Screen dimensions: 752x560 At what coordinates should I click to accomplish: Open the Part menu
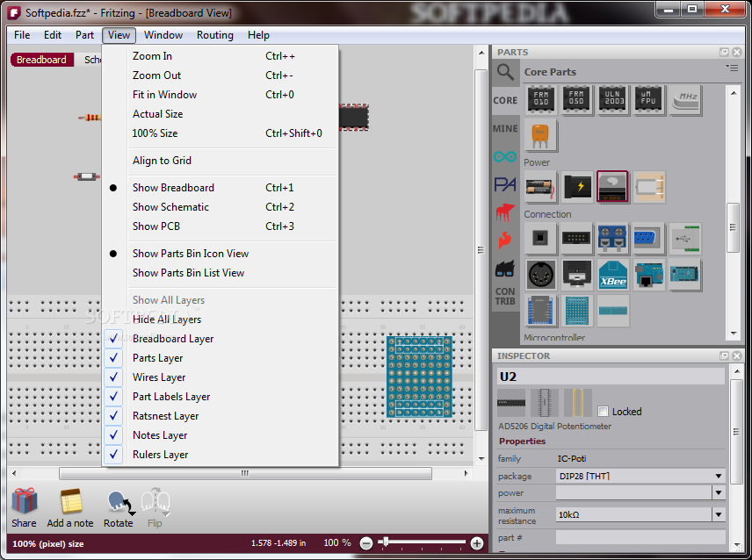point(84,35)
